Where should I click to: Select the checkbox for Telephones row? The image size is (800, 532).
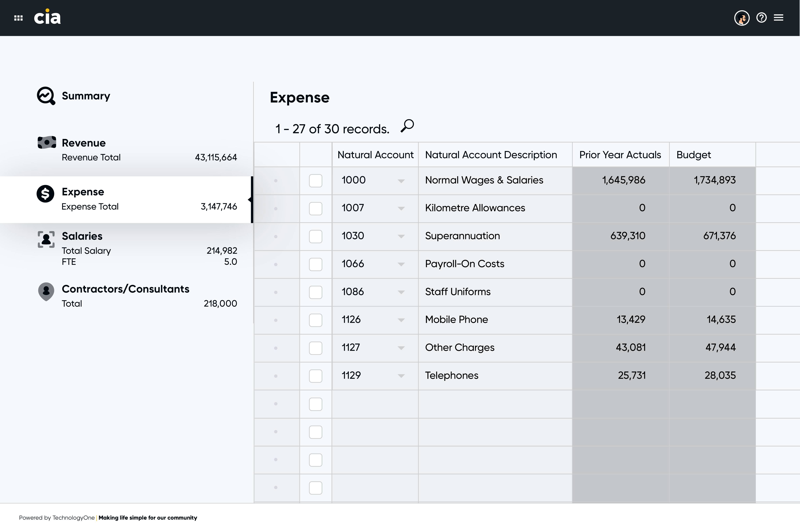(316, 376)
